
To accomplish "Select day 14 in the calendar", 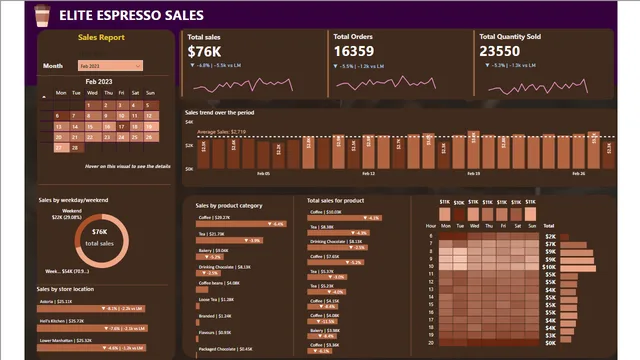I will pyautogui.click(x=76, y=127).
